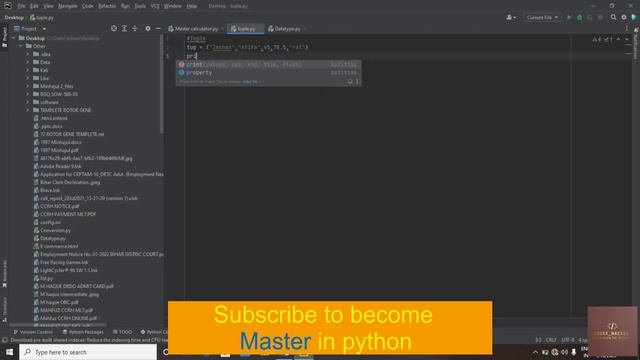Viewport: 640px width, 360px height.
Task: Open the Edit menu
Action: click(x=34, y=6)
